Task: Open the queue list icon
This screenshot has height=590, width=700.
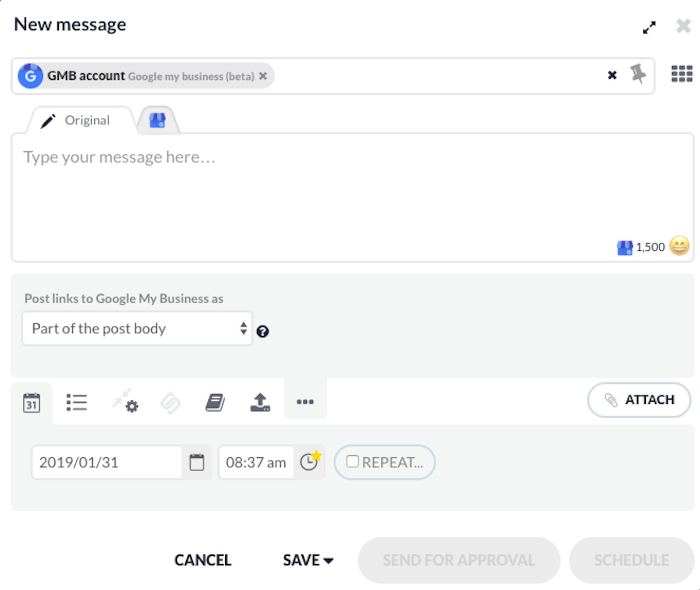Action: [x=77, y=402]
